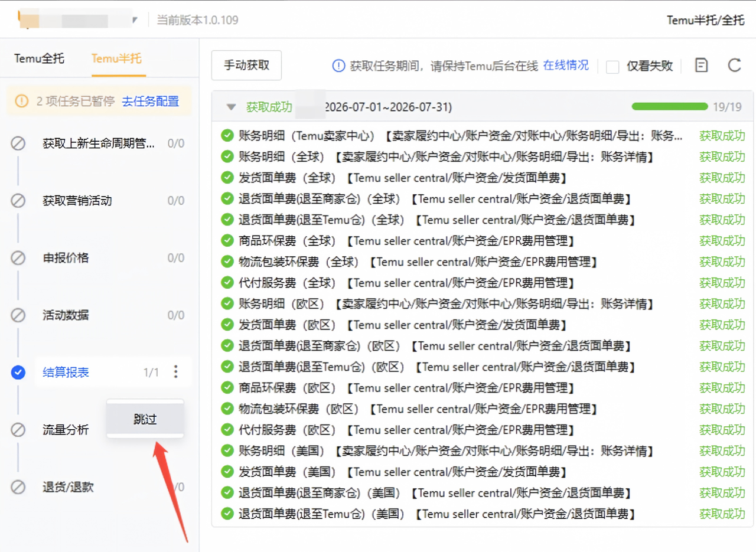Click the disabled icon beside 申报价格
This screenshot has height=552, width=756.
18,258
